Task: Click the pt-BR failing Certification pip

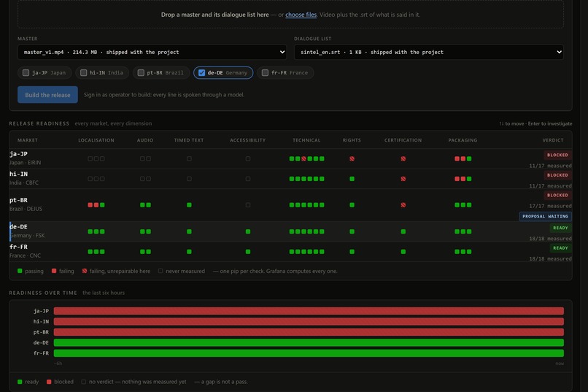Action: 403,205
